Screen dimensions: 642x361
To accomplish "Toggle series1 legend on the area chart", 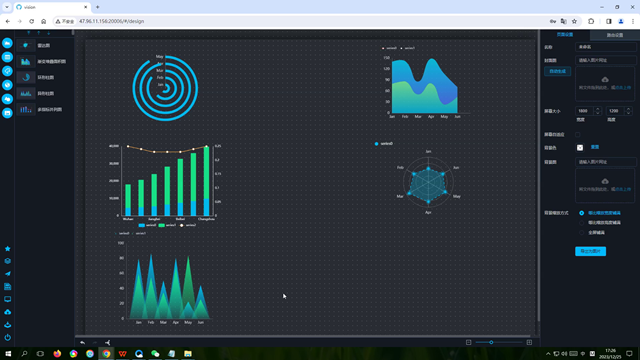I will (x=408, y=48).
